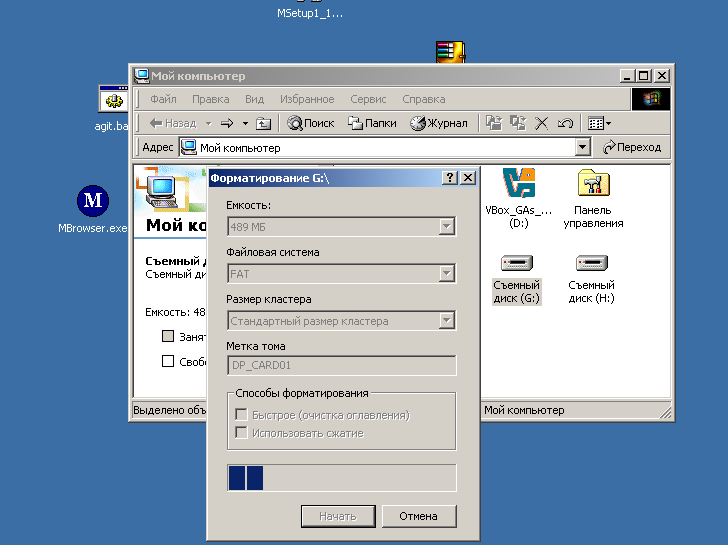
Task: Minimize the Мой компьютер window
Action: coord(627,76)
